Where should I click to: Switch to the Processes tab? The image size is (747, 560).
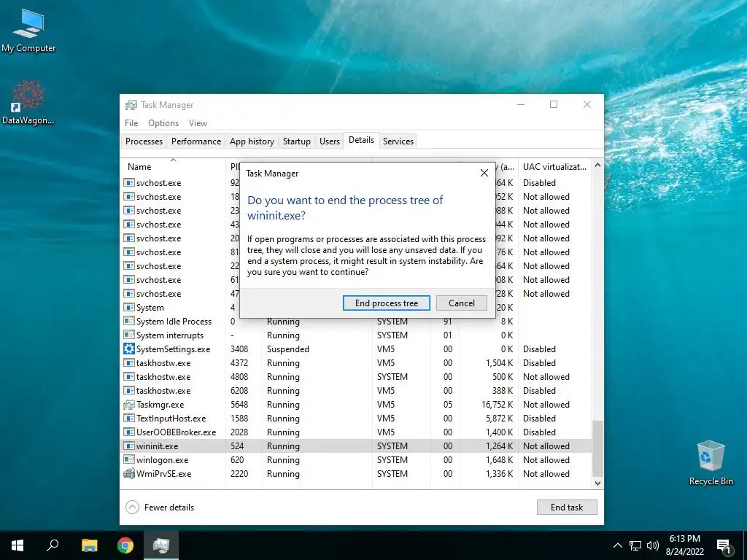click(x=144, y=141)
